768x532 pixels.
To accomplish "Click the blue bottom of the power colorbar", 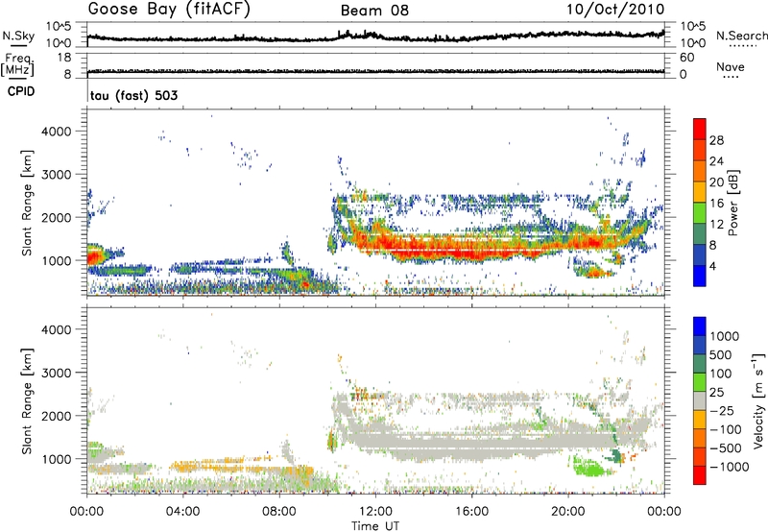I will [700, 277].
